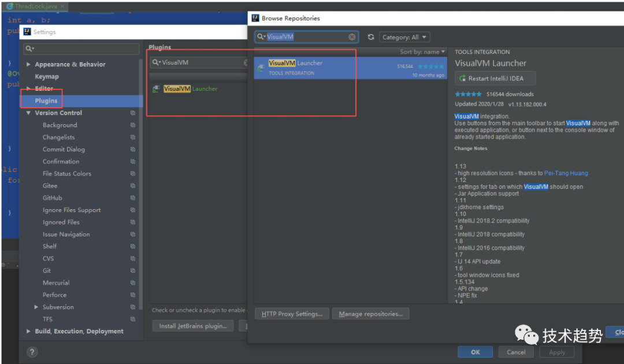The height and width of the screenshot is (364, 624).
Task: Click project-level icon beside GitHub
Action: [133, 198]
